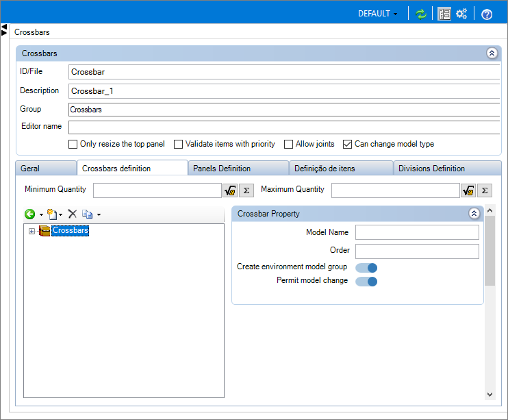Open the help question mark icon

tap(487, 14)
